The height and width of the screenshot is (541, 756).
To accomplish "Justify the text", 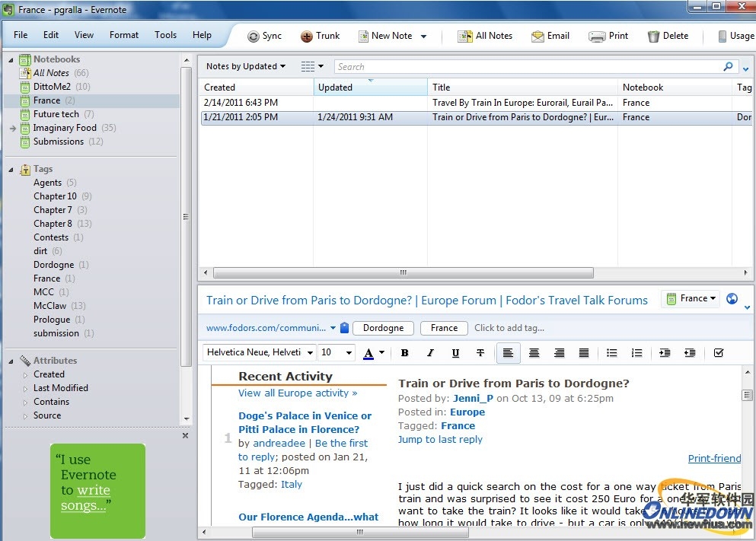I will click(x=583, y=353).
